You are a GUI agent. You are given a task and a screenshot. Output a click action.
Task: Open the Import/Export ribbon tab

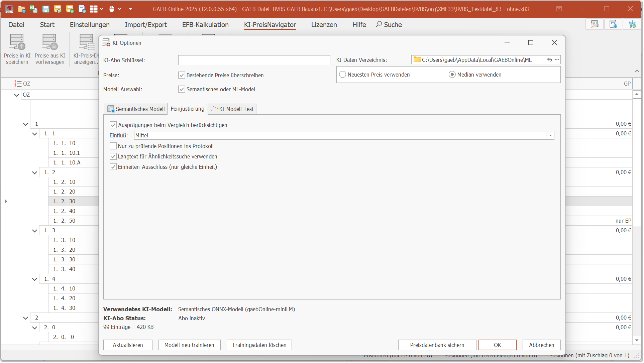click(x=146, y=25)
